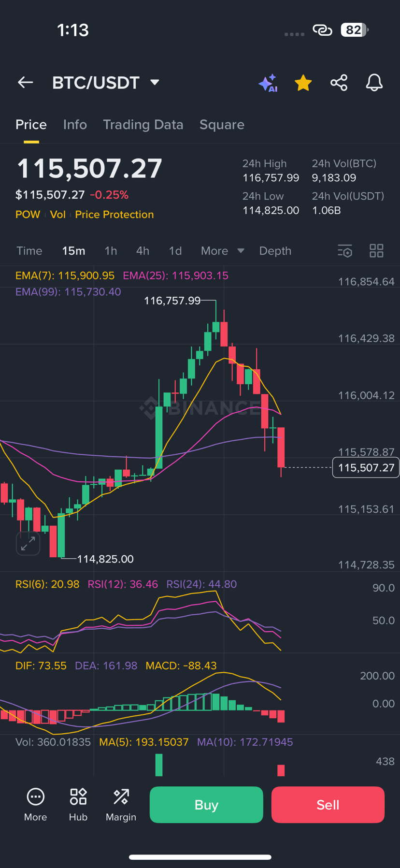Tap the POW tag
The width and height of the screenshot is (400, 868).
[x=28, y=215]
